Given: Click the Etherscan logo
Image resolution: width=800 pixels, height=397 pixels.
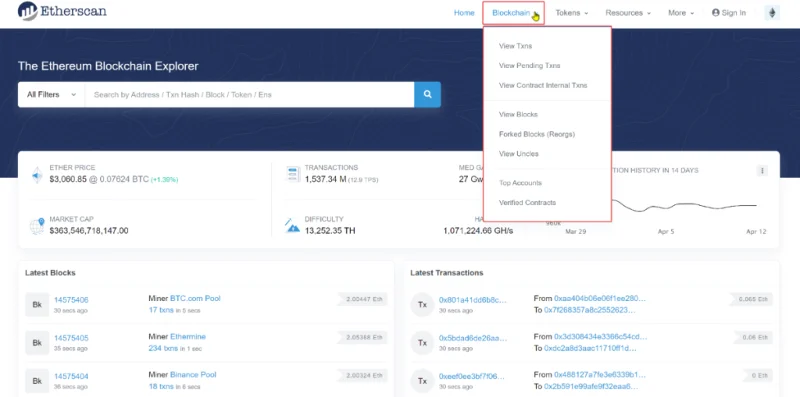Looking at the screenshot, I should 62,11.
